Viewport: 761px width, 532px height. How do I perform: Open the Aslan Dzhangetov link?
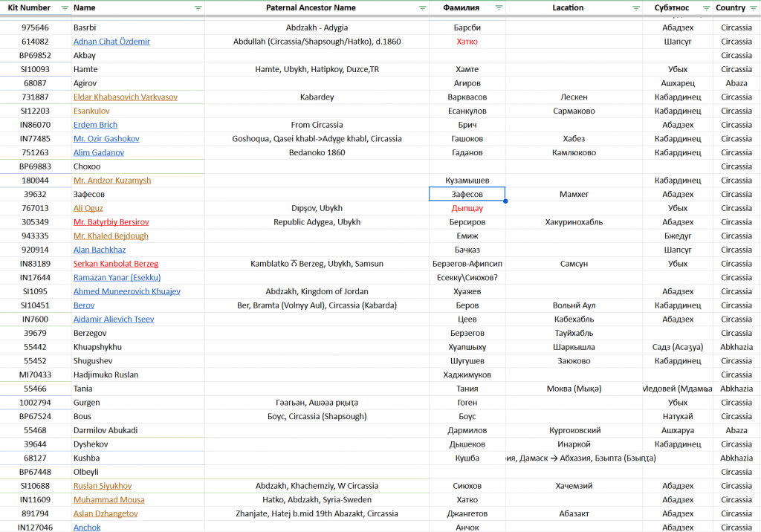[106, 513]
